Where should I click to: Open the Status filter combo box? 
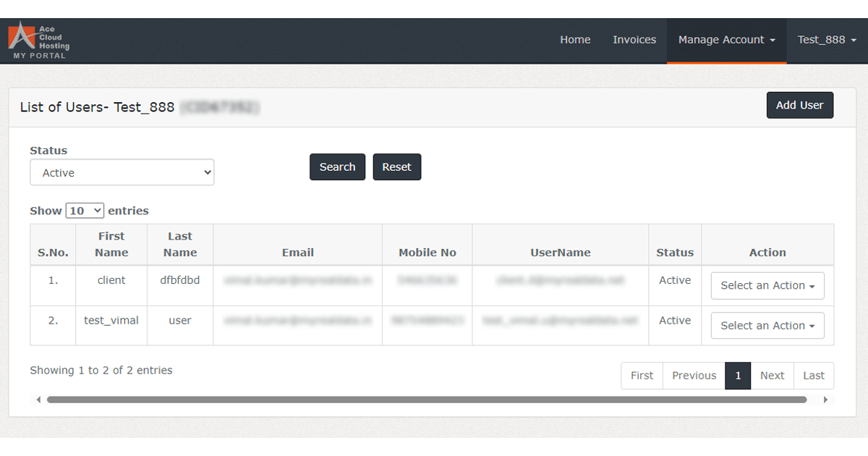(122, 172)
